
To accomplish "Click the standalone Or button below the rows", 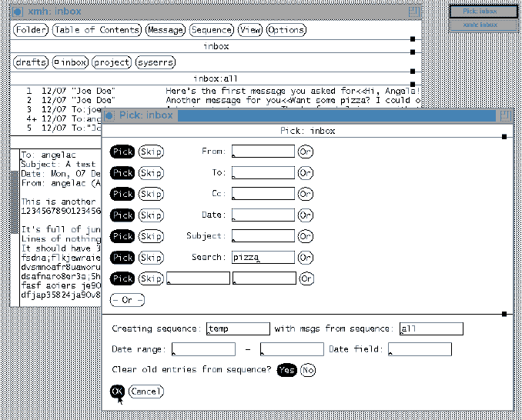I will tap(127, 300).
